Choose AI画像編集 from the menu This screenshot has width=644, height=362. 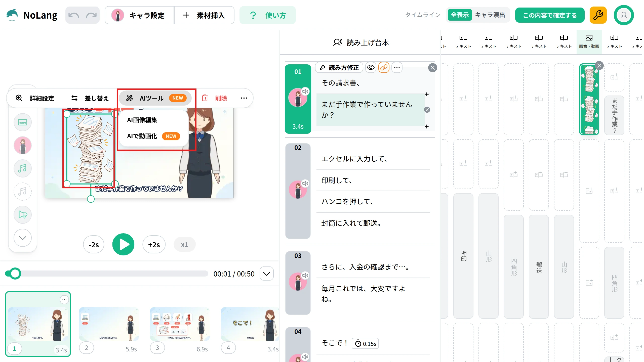142,120
